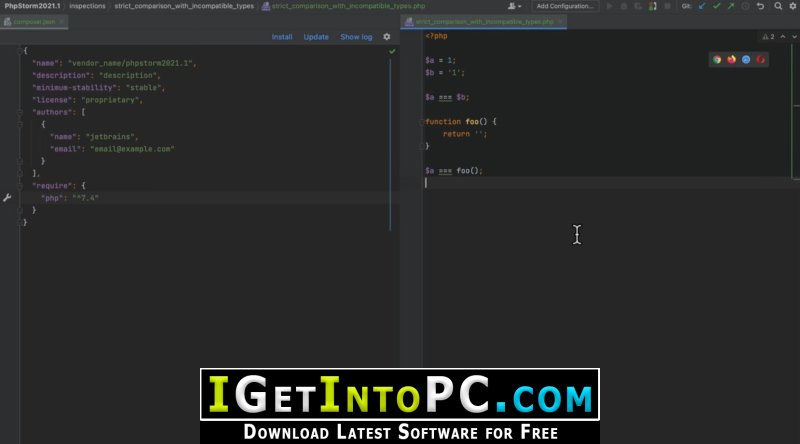Screen dimensions: 800x444
Task: Open file in Opera browser icon
Action: coord(761,60)
